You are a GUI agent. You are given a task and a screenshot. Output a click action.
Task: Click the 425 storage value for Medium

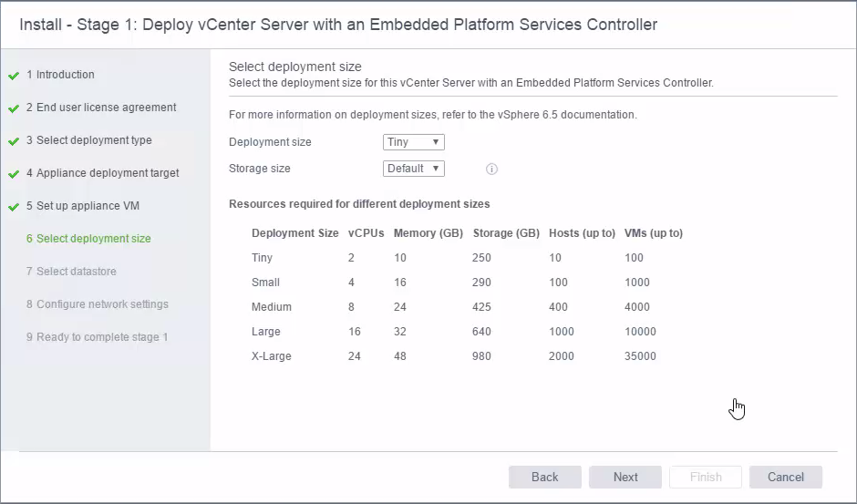[481, 306]
